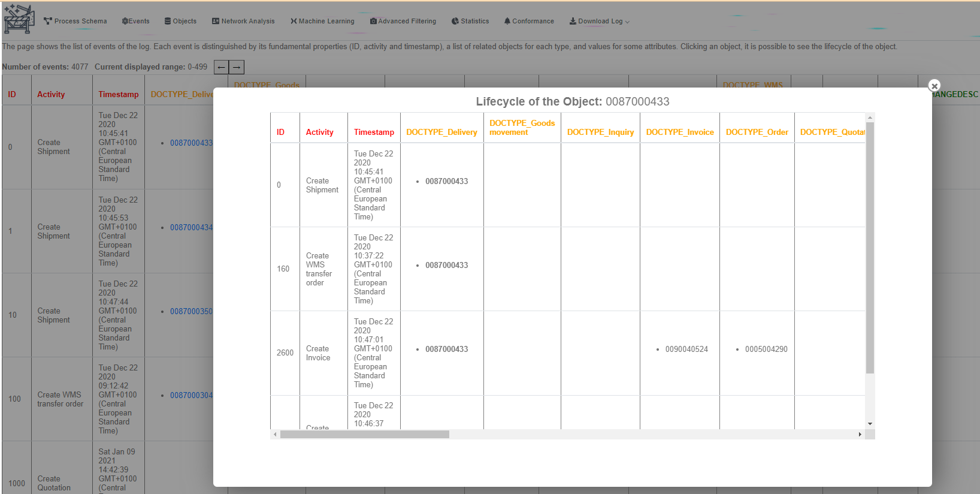Click the dialog scroll left arrow
Image resolution: width=980 pixels, height=494 pixels.
(x=275, y=434)
